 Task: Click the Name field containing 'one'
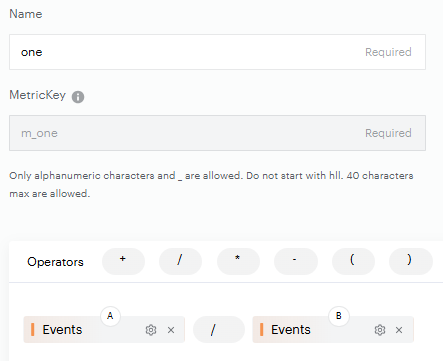pyautogui.click(x=217, y=52)
